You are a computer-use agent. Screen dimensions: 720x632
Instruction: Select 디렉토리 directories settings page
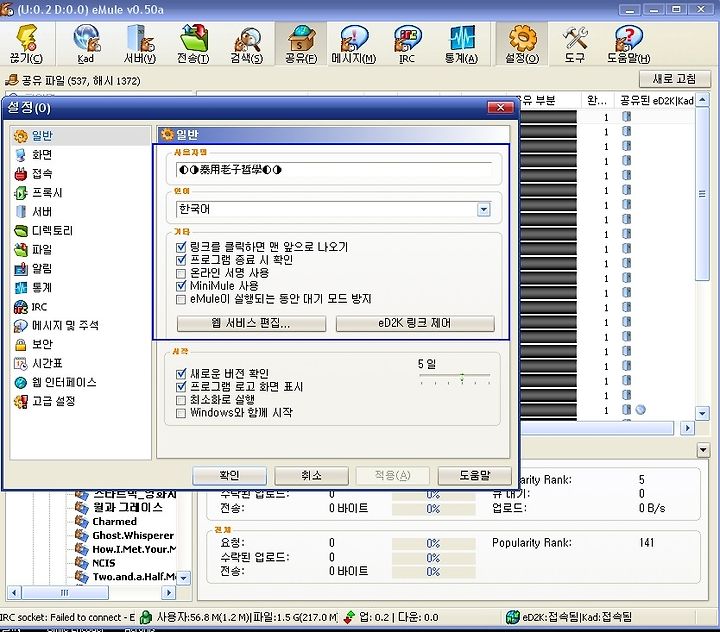point(44,231)
